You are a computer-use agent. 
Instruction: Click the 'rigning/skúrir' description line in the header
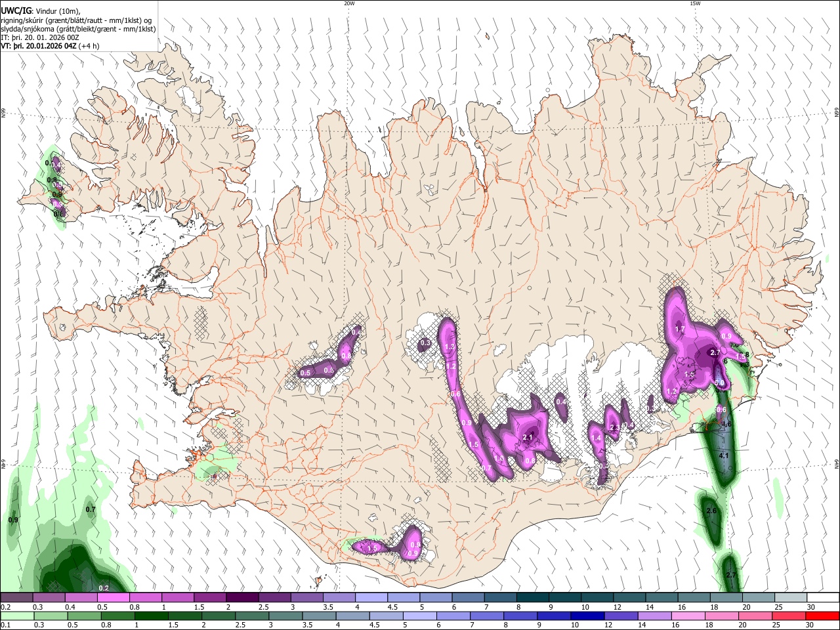(76, 20)
